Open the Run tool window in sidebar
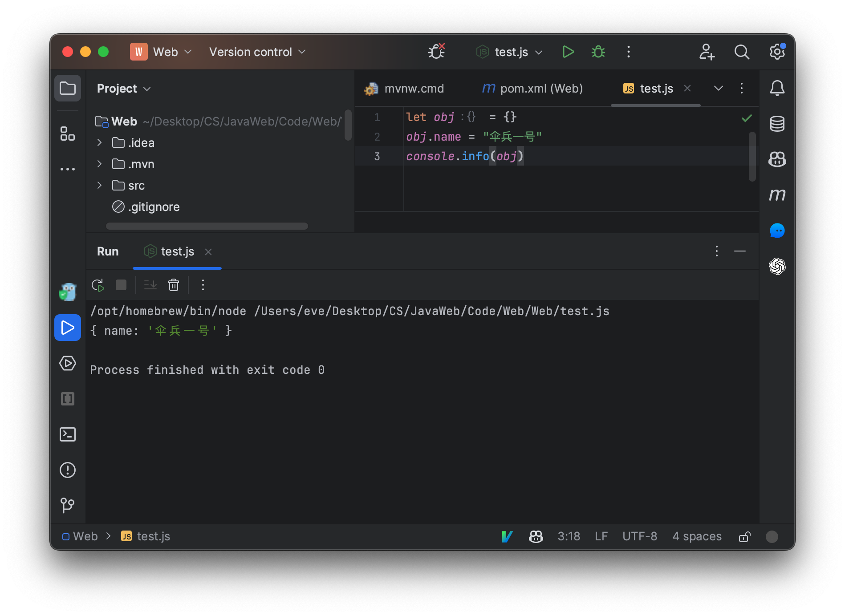The height and width of the screenshot is (616, 845). (68, 328)
